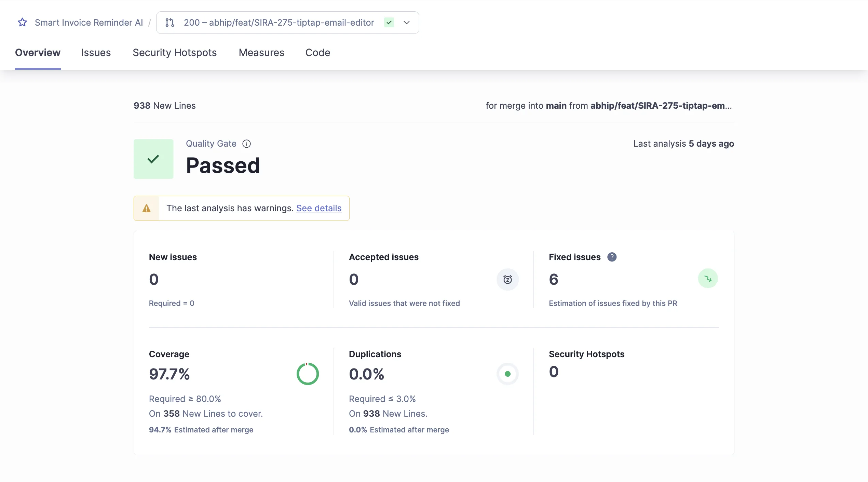Click the Required ≤ 3.0% duplications condition

pos(382,399)
